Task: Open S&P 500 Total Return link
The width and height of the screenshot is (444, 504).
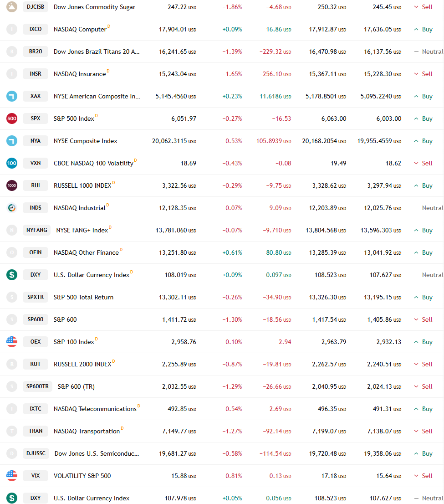Action: [x=83, y=297]
